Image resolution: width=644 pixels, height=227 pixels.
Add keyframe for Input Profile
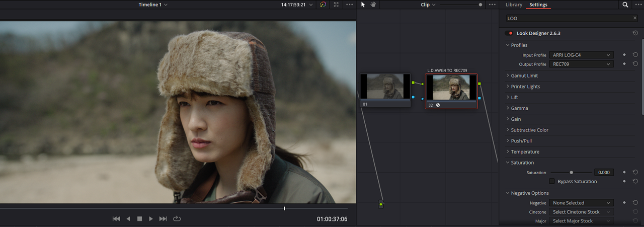(x=624, y=55)
